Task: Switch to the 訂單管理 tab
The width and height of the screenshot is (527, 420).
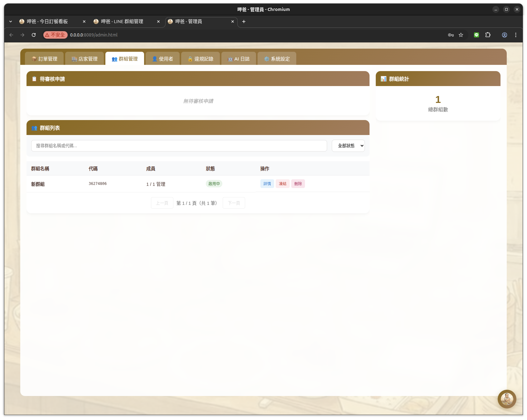Action: (x=44, y=59)
